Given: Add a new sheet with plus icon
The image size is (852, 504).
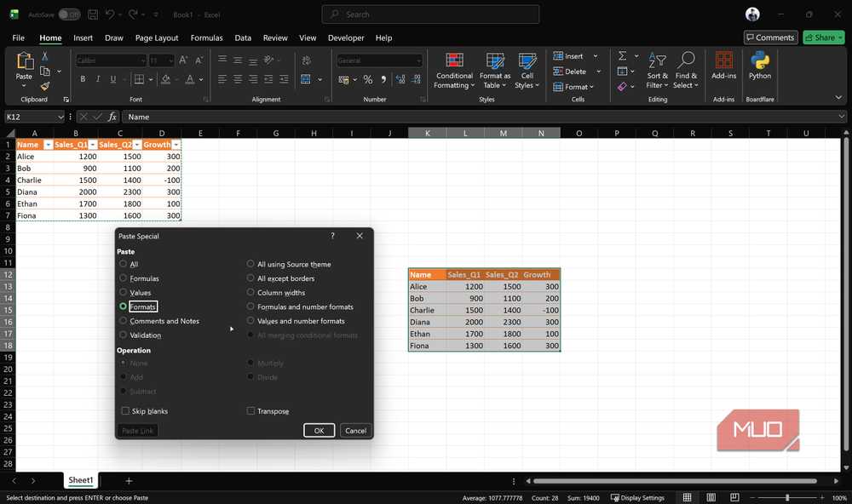Looking at the screenshot, I should [x=129, y=481].
